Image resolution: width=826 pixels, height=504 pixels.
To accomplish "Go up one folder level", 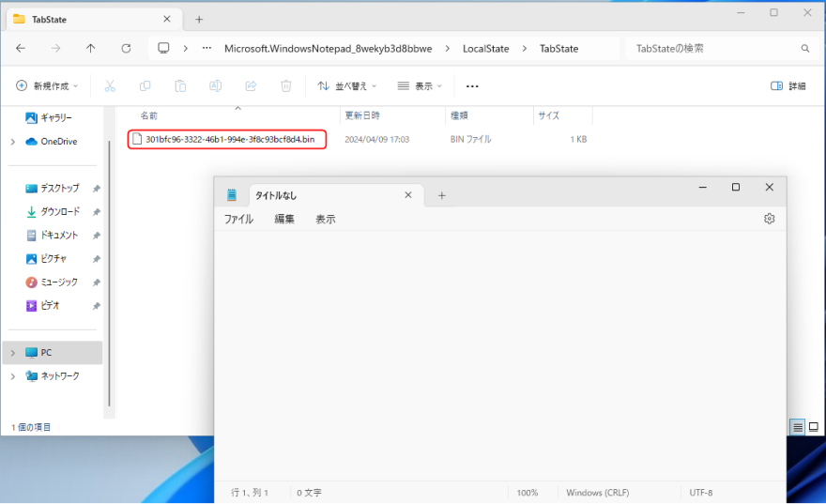I will (x=90, y=49).
